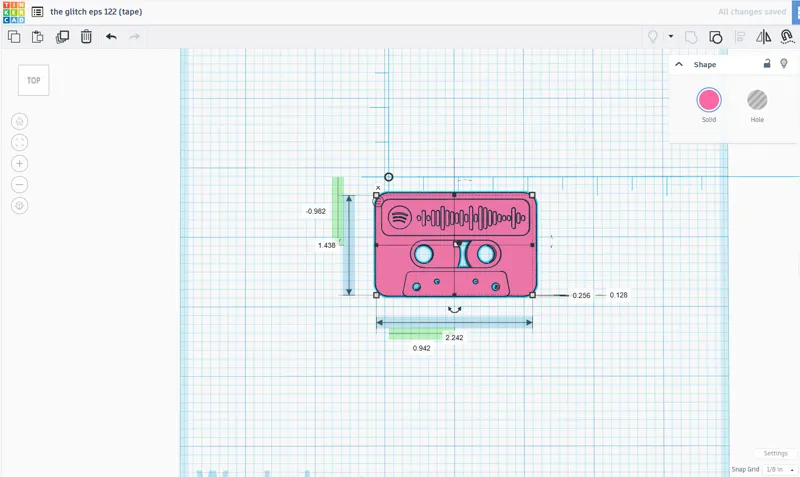Click the top-right corner resize handle
The height and width of the screenshot is (477, 800).
tap(532, 195)
